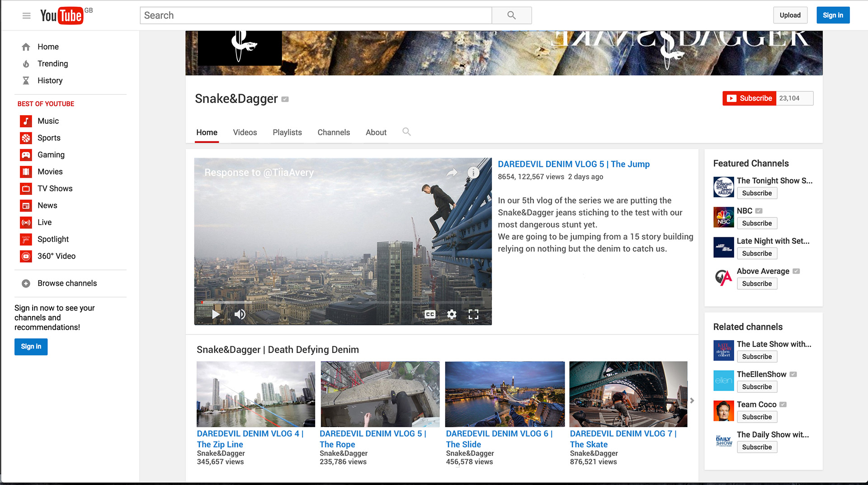Switch to the Videos tab
The width and height of the screenshot is (868, 485).
(x=245, y=132)
